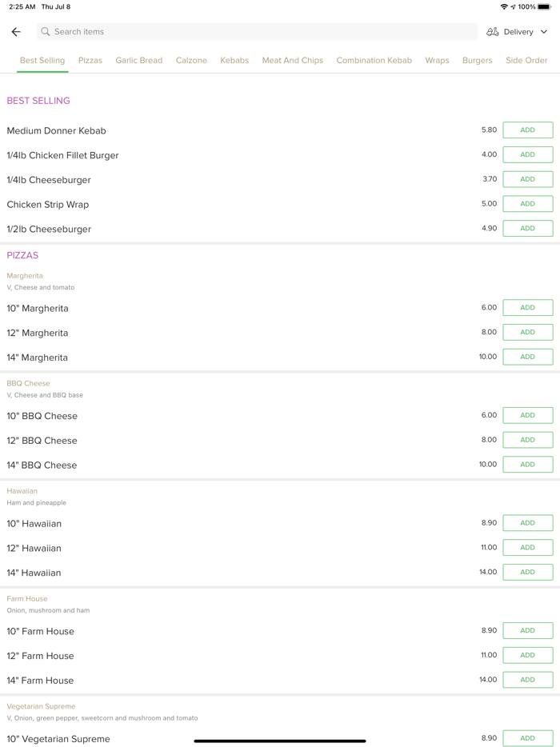Add Medium Donner Kebab to order
Viewport: 560px width, 747px height.
pyautogui.click(x=527, y=130)
